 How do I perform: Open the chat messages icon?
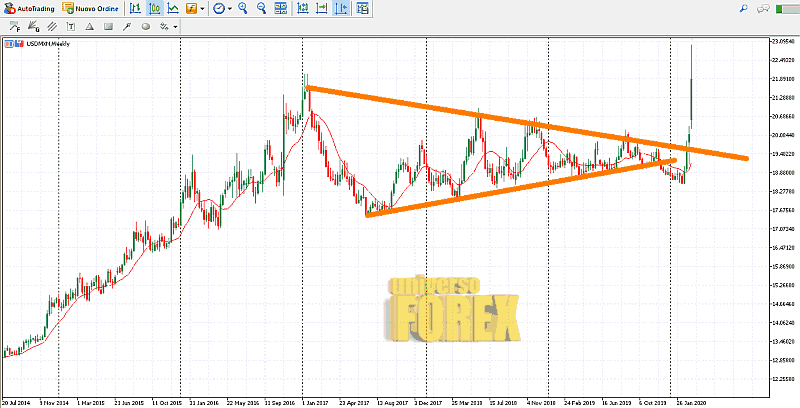click(x=763, y=8)
